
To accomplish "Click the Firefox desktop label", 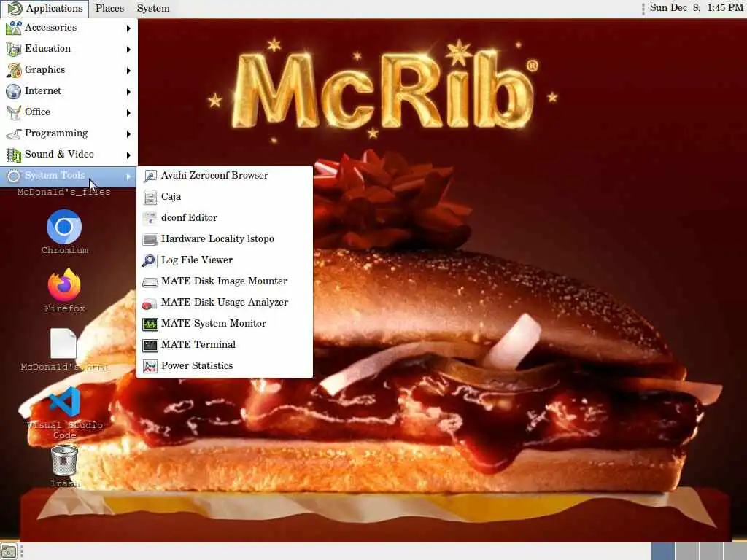I will click(x=65, y=308).
